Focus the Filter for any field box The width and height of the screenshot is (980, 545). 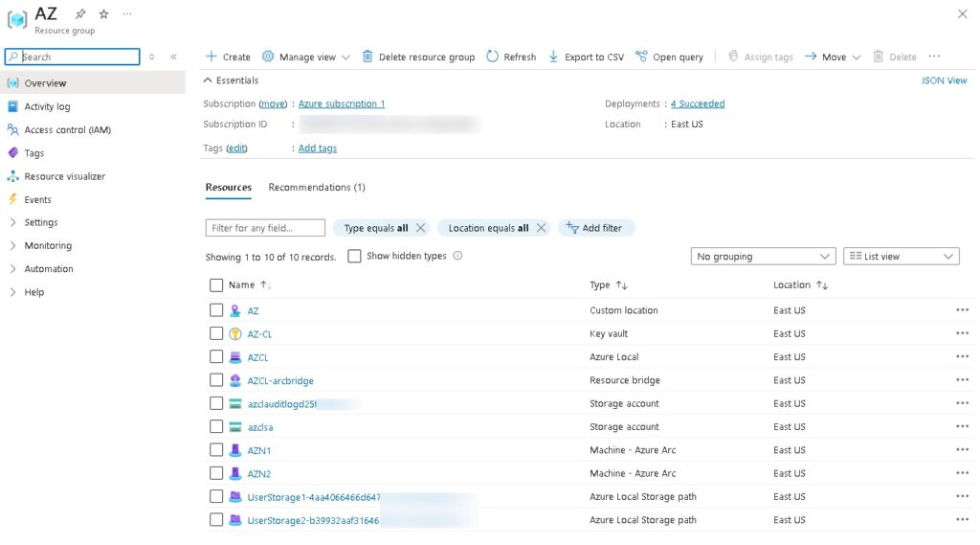[265, 228]
